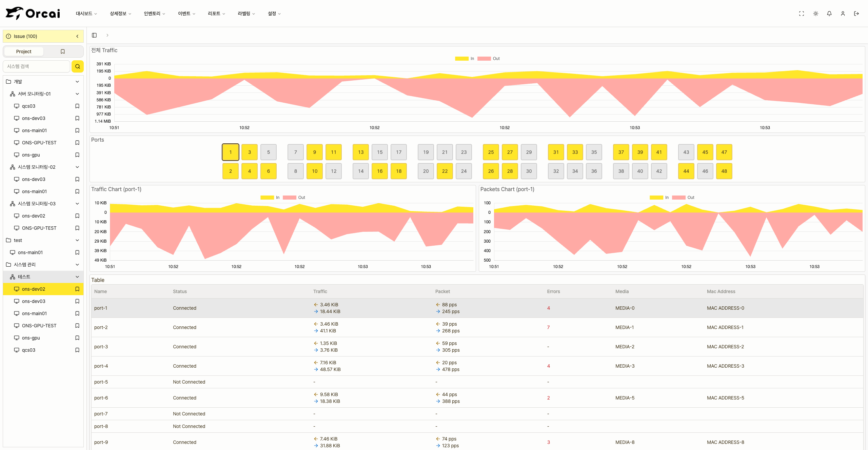868x450 pixels.
Task: Click the logout icon
Action: (x=856, y=14)
